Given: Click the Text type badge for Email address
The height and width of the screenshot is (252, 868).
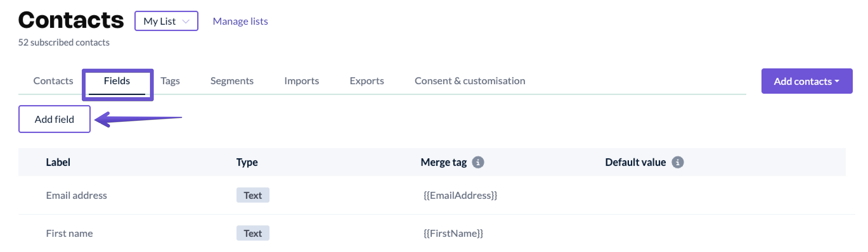Looking at the screenshot, I should pyautogui.click(x=253, y=195).
